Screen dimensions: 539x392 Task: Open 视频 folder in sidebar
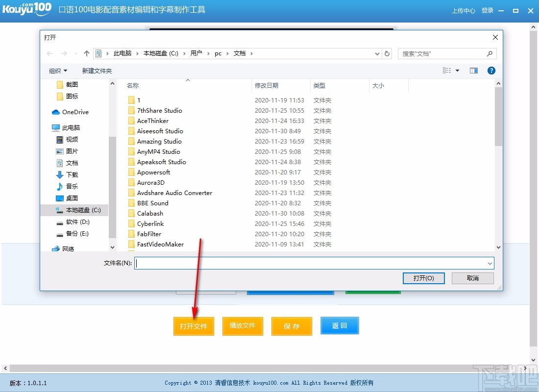coord(68,139)
